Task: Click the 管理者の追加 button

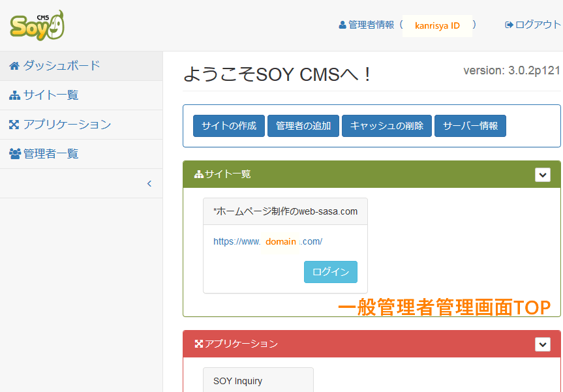Action: [303, 126]
